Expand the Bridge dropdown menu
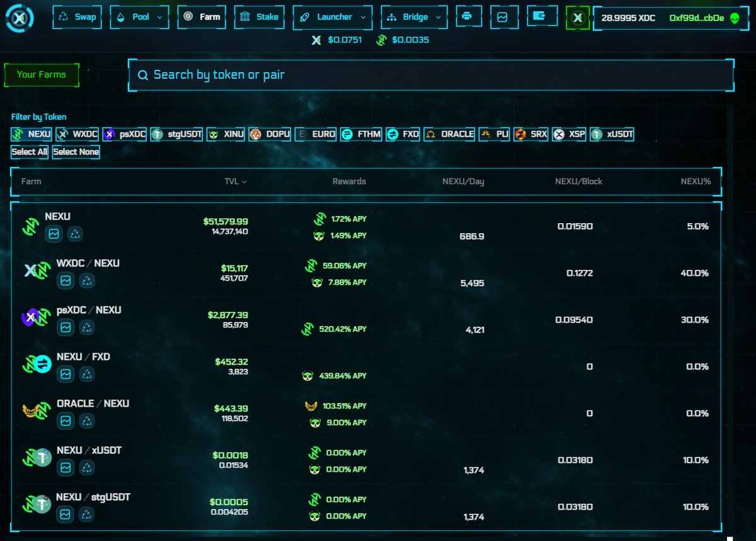The height and width of the screenshot is (541, 756). [415, 17]
